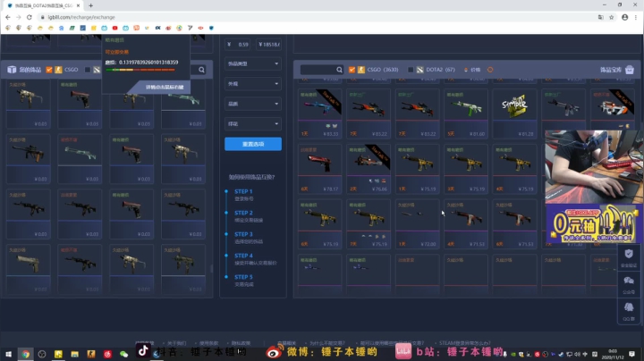Viewport: 644px width, 361px height.
Task: Open the Windows notification center icon
Action: pos(632,354)
